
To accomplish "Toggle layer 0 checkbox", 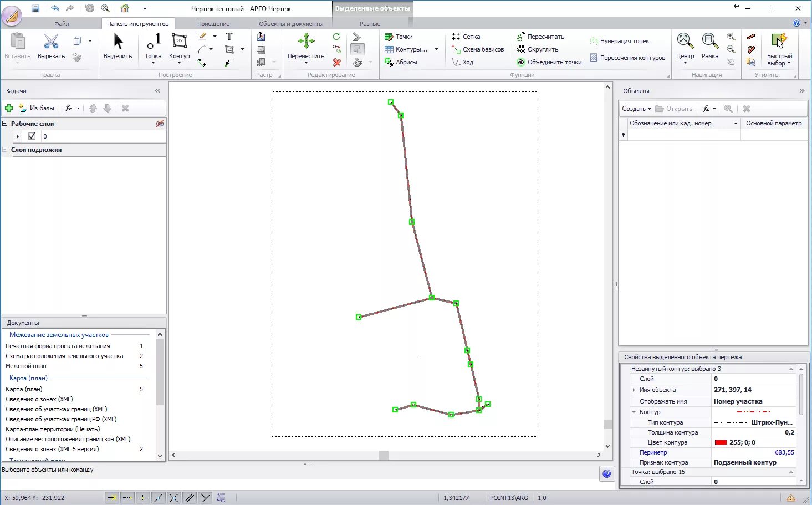I will pyautogui.click(x=32, y=136).
